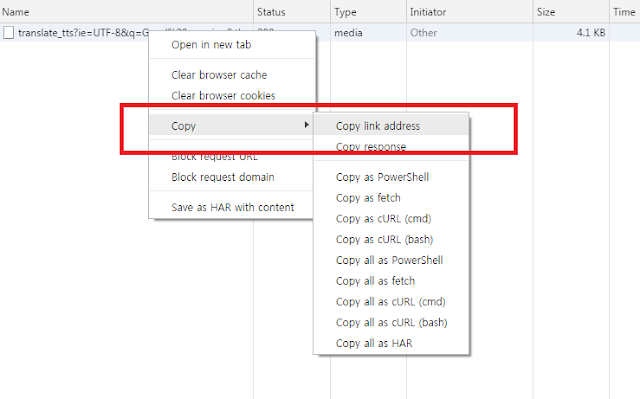640x399 pixels.
Task: Select Copy all as HAR
Action: point(391,343)
